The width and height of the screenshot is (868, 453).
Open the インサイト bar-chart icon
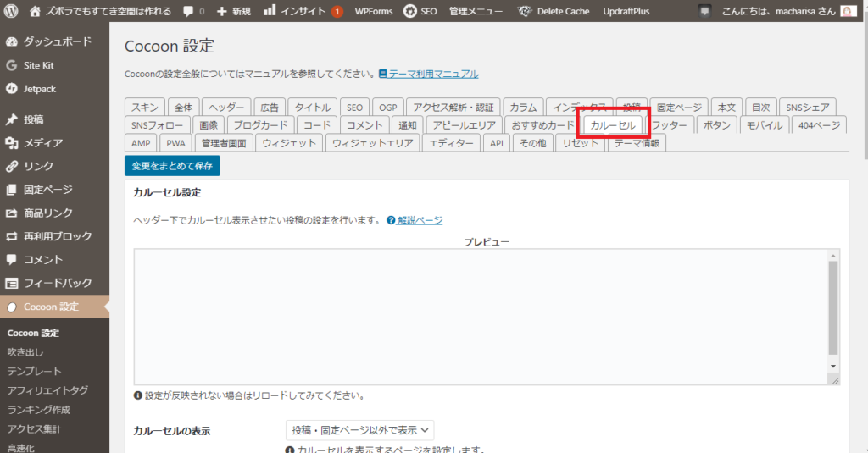tap(270, 10)
